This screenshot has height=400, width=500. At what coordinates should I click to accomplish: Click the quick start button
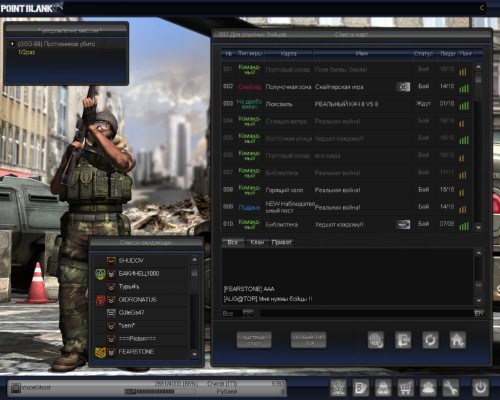pyautogui.click(x=254, y=340)
